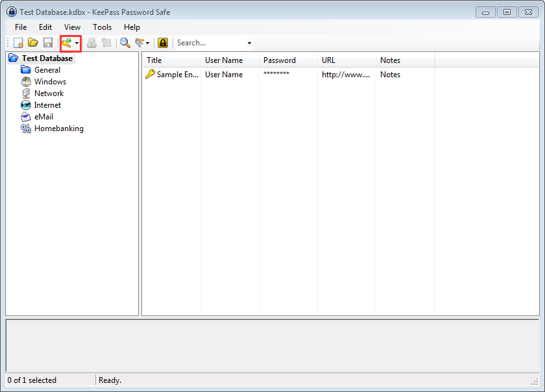This screenshot has width=545, height=392.
Task: Click the window resize grip in status bar
Action: pos(535,382)
